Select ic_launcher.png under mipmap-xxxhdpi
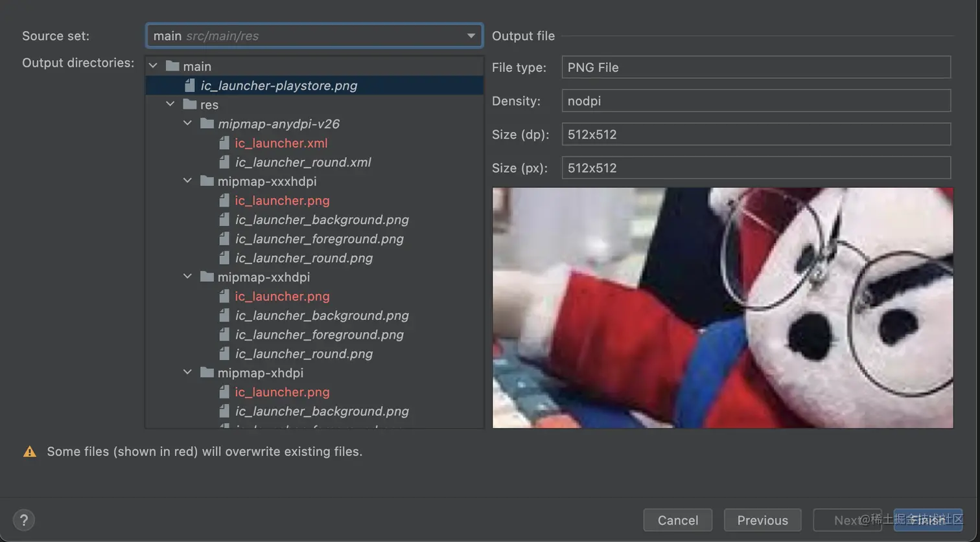 point(282,201)
